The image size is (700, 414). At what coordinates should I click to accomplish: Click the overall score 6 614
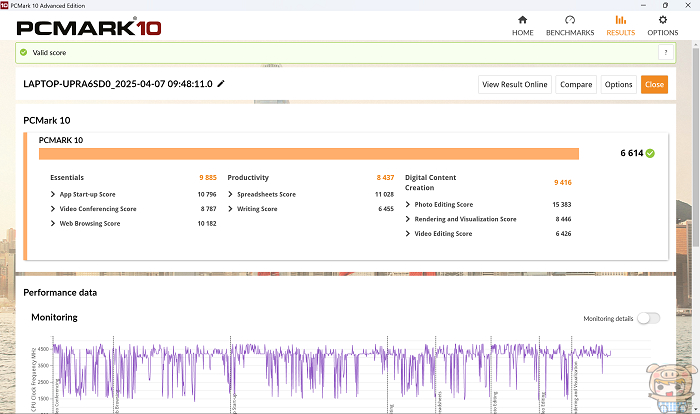(632, 153)
